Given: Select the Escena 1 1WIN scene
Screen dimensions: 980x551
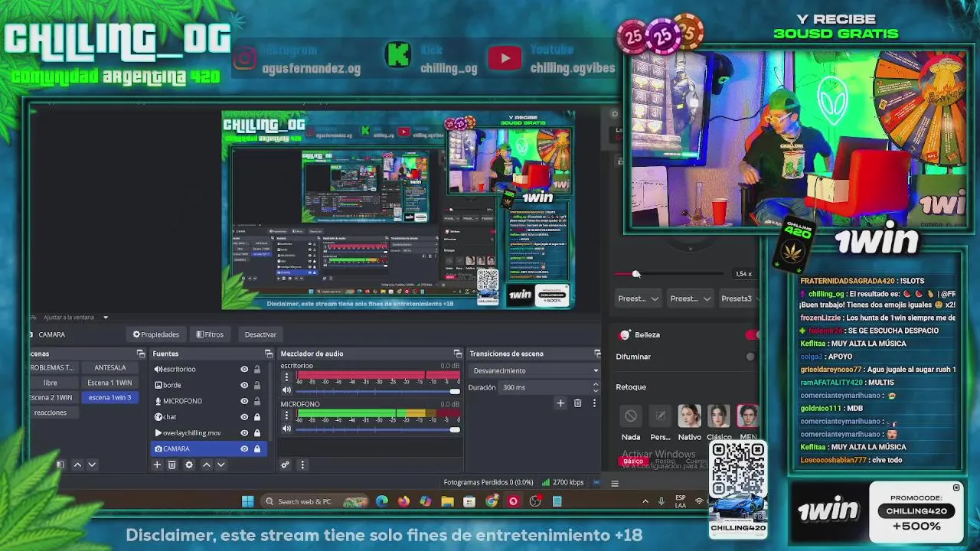Looking at the screenshot, I should pos(109,383).
